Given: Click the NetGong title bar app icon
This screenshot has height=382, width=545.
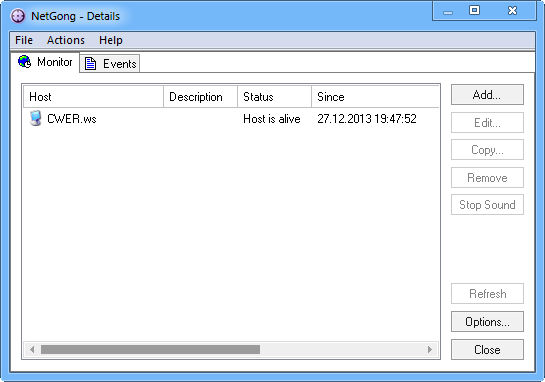Looking at the screenshot, I should [18, 16].
